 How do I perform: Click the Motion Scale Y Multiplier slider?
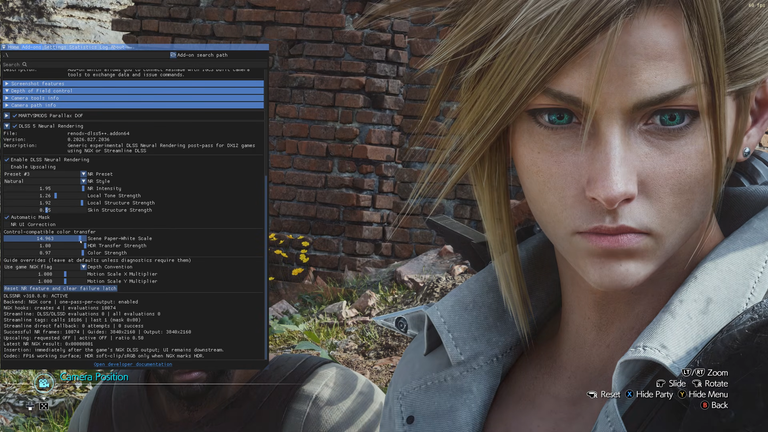(x=45, y=282)
